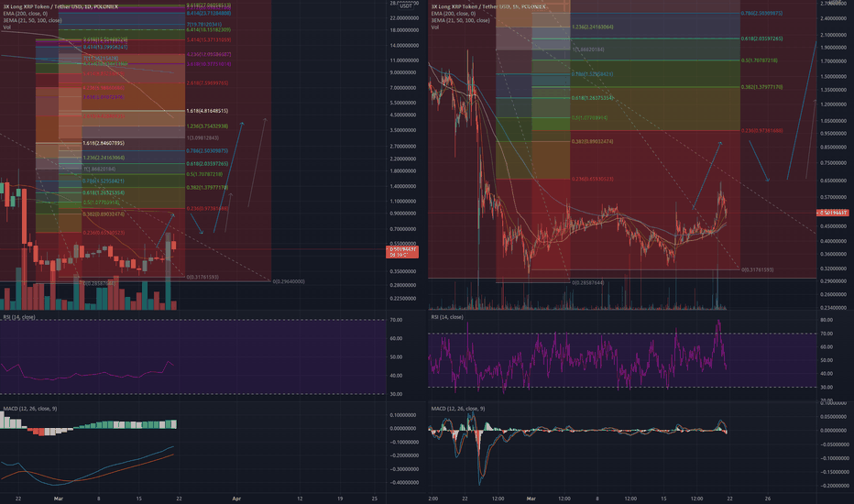Click Fib label 2.618(7.59699765) on 1D chart
Screen dimensions: 854x504
pos(207,83)
